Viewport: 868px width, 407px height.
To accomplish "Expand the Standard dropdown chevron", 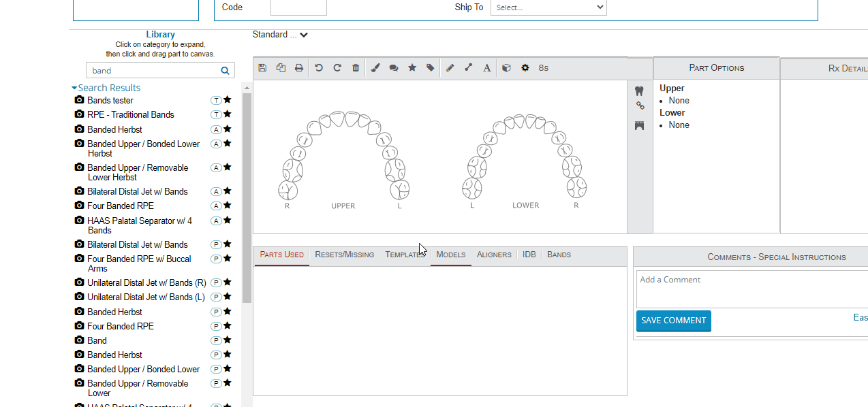I will pos(304,35).
